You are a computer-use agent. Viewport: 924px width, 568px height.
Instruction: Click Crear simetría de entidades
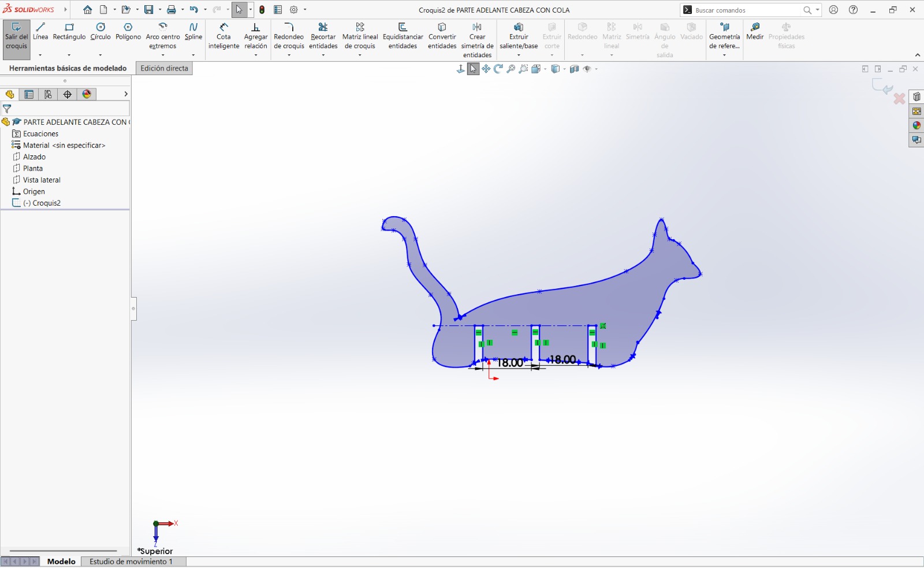coord(478,40)
